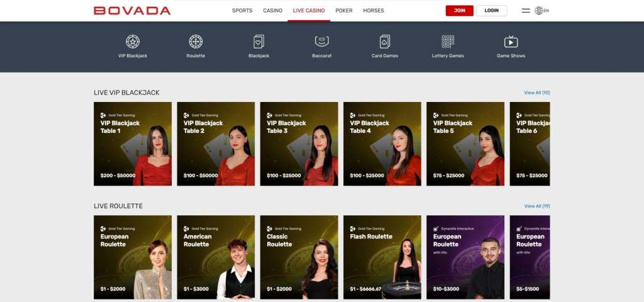Open European Roulette $1 - $2000 card
Viewport: 644px width, 302px height.
(133, 257)
